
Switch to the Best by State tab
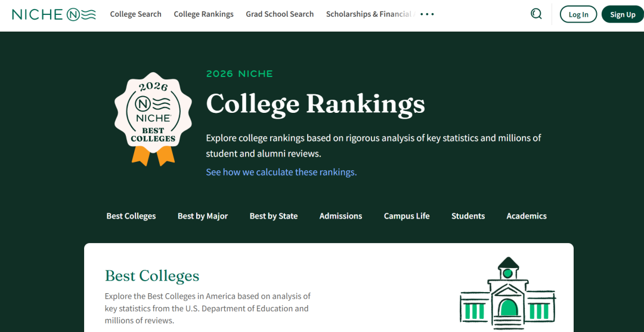[x=274, y=216]
